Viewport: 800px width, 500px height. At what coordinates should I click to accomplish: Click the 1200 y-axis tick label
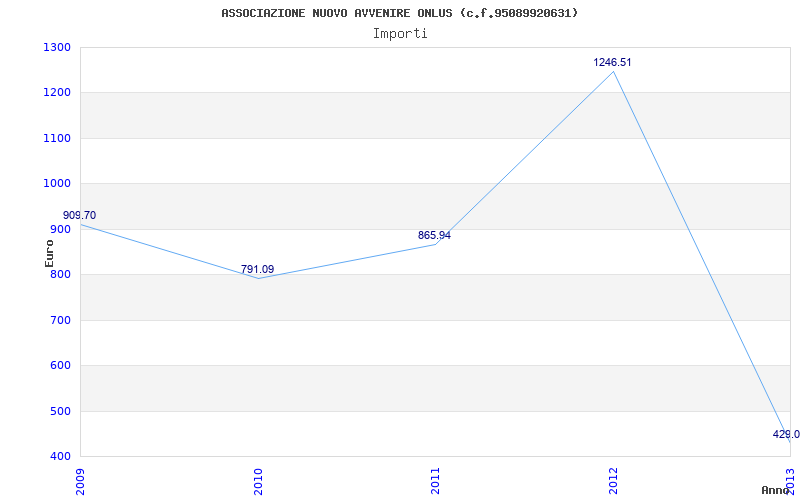pyautogui.click(x=57, y=93)
